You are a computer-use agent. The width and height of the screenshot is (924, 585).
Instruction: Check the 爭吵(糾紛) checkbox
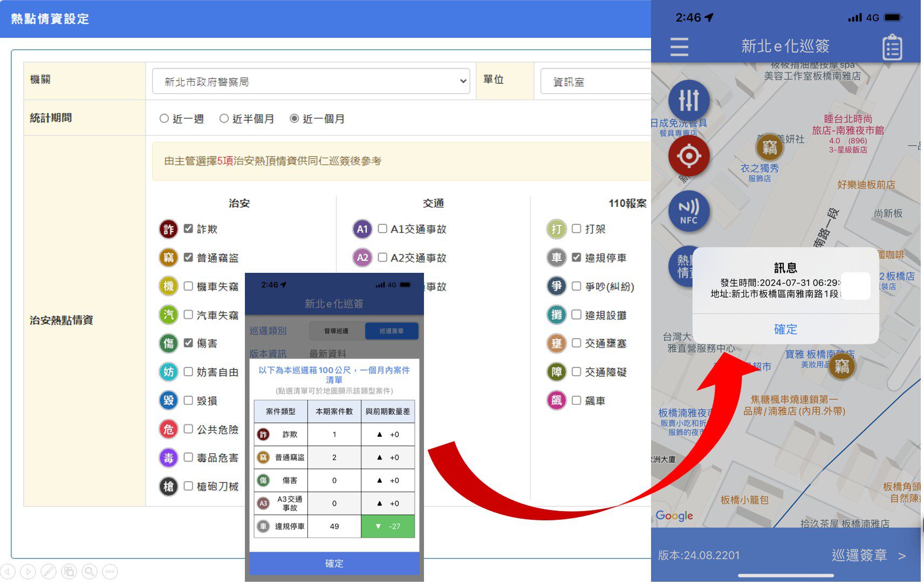point(577,286)
